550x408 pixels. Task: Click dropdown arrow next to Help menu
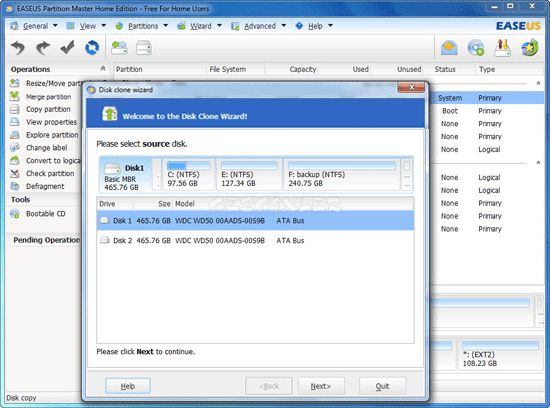pyautogui.click(x=330, y=26)
